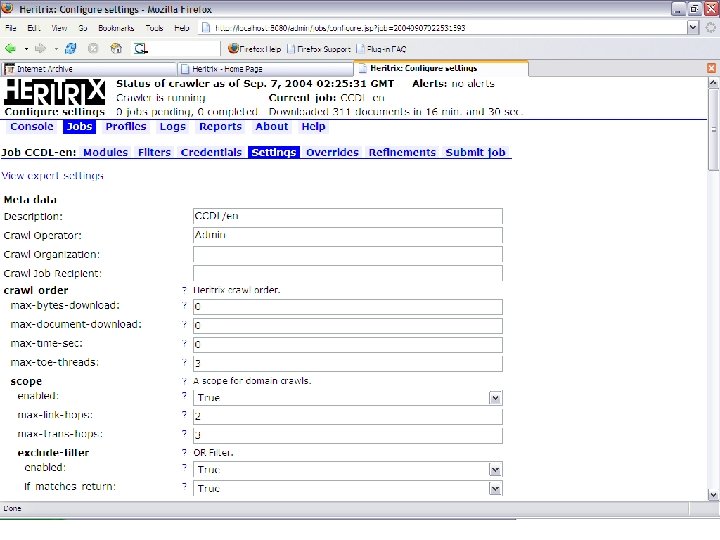Image resolution: width=720 pixels, height=540 pixels.
Task: Open the job Refinements tab
Action: [402, 152]
